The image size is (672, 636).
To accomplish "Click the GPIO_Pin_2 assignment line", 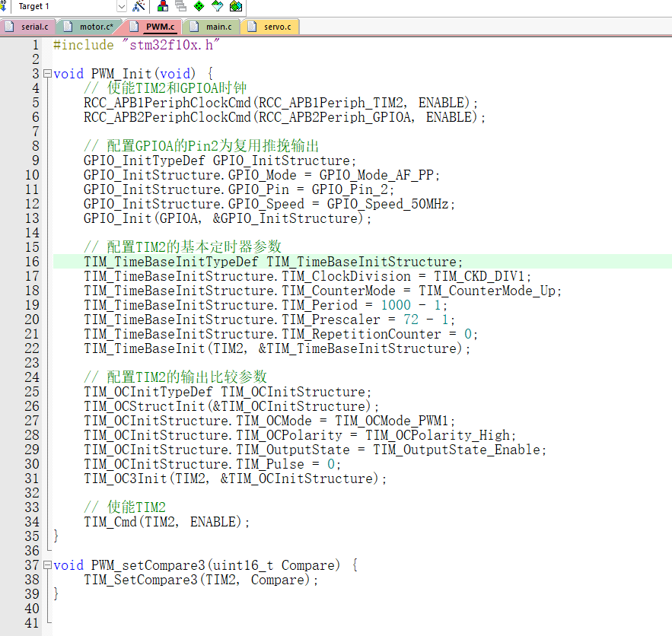I will (239, 189).
